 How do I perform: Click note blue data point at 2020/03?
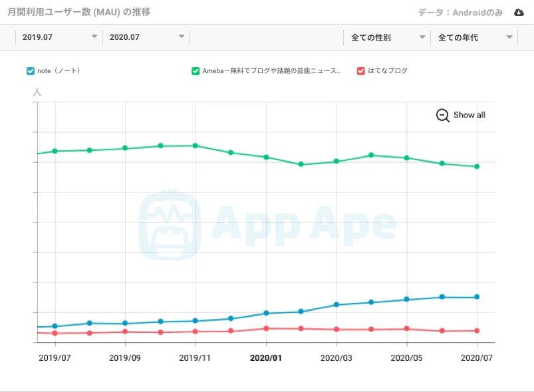336,304
